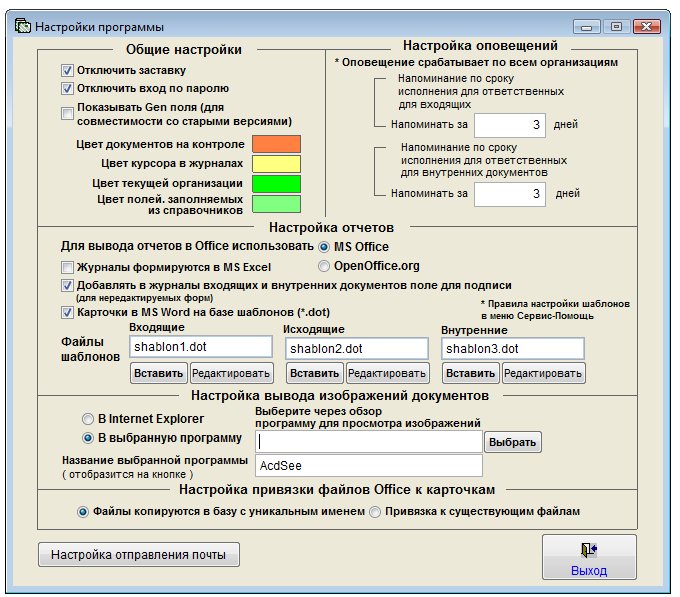Close the Настройки программы window

pos(647,27)
